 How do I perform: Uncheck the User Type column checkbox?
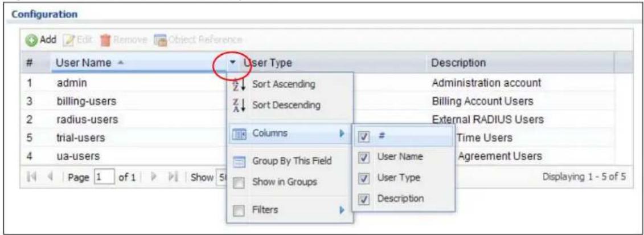pos(363,177)
